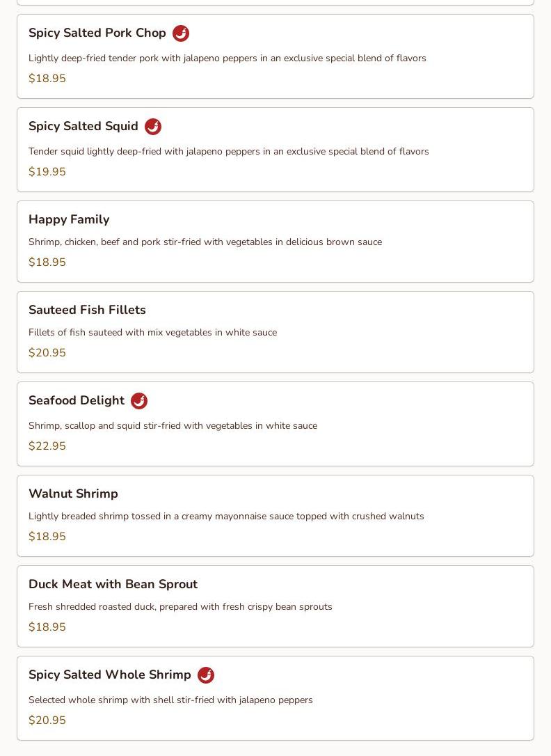Select the Spicy Salted Squid heading

point(83,126)
